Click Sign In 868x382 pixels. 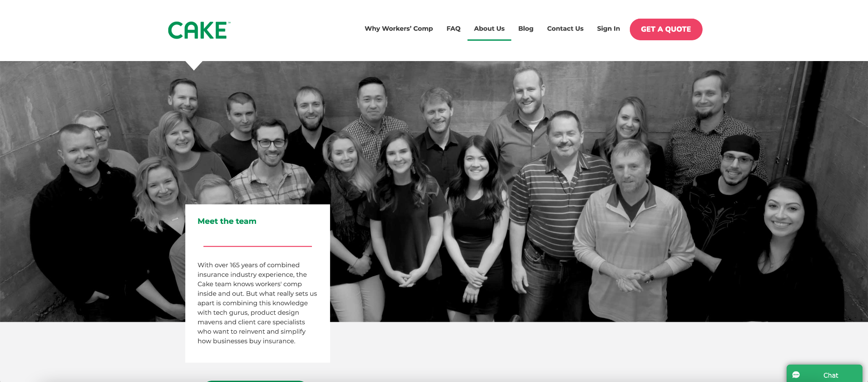[608, 28]
